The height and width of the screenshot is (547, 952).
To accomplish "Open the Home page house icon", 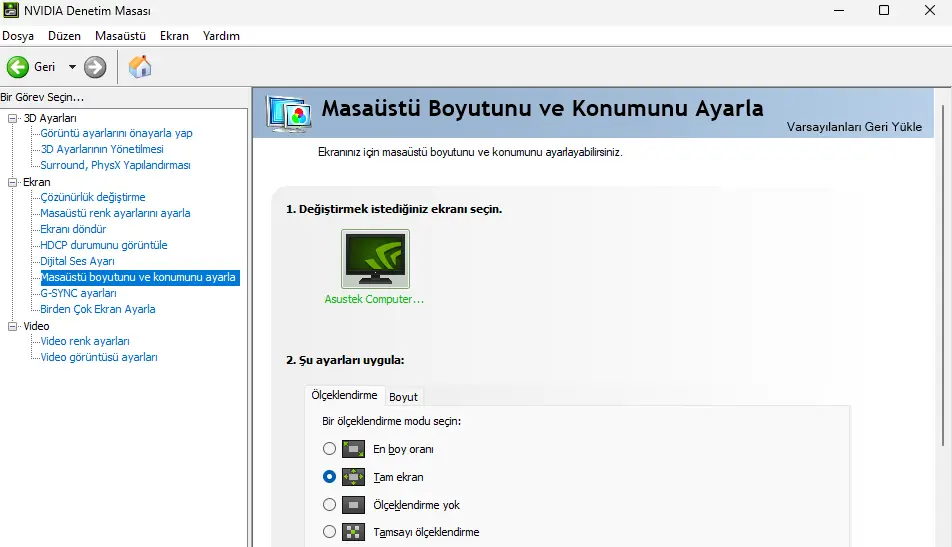I will point(140,67).
